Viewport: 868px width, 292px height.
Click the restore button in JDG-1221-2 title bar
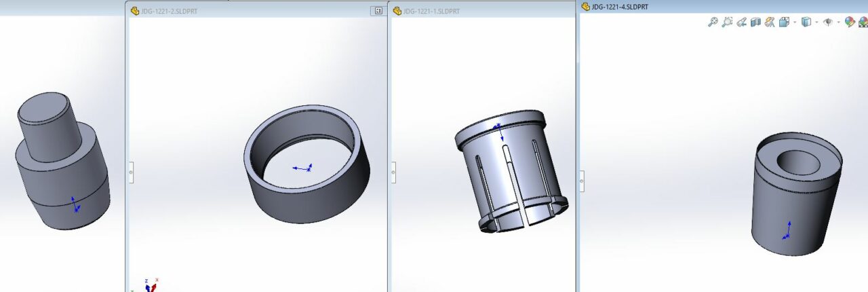(x=377, y=11)
